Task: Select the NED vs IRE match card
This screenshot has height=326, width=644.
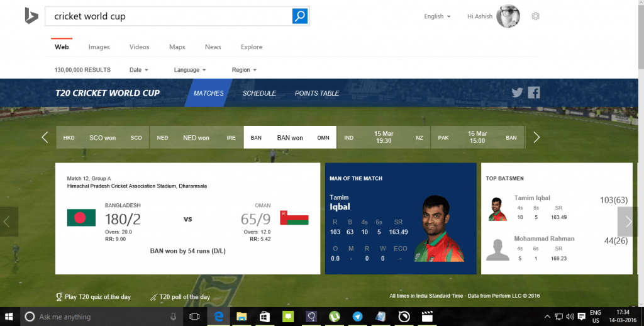Action: [x=196, y=137]
